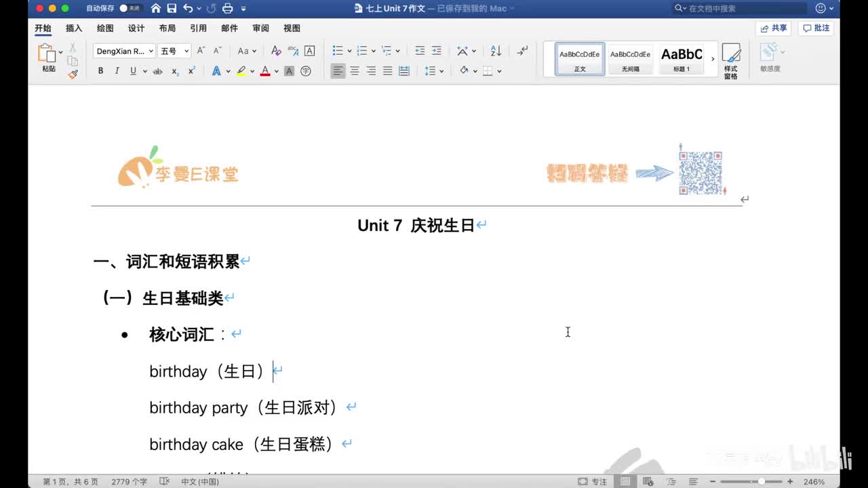Pick the yellow text highlight color
This screenshot has width=868, height=488.
click(241, 71)
